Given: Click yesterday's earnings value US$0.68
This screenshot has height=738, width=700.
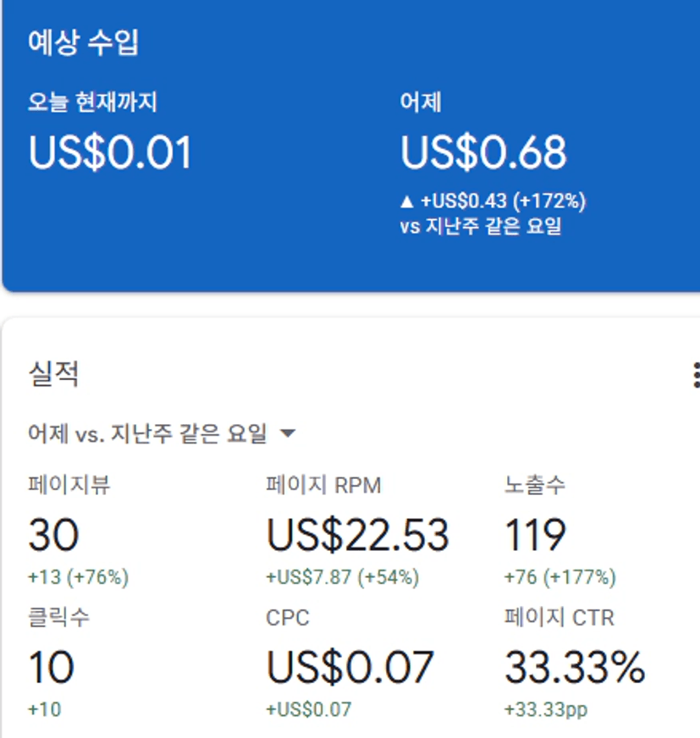Looking at the screenshot, I should pos(483,153).
